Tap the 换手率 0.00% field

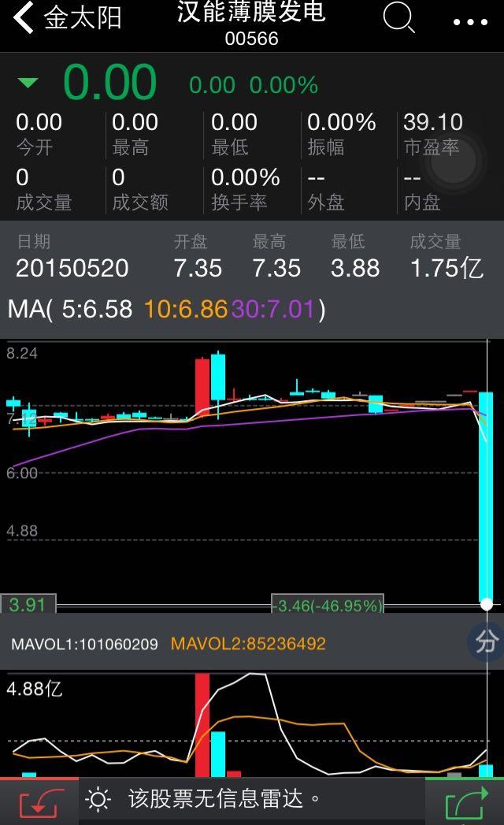pyautogui.click(x=245, y=190)
